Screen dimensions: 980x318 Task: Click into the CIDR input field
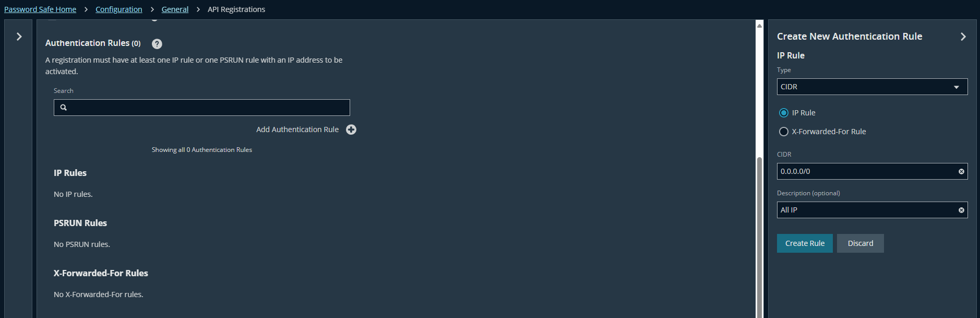coord(866,171)
